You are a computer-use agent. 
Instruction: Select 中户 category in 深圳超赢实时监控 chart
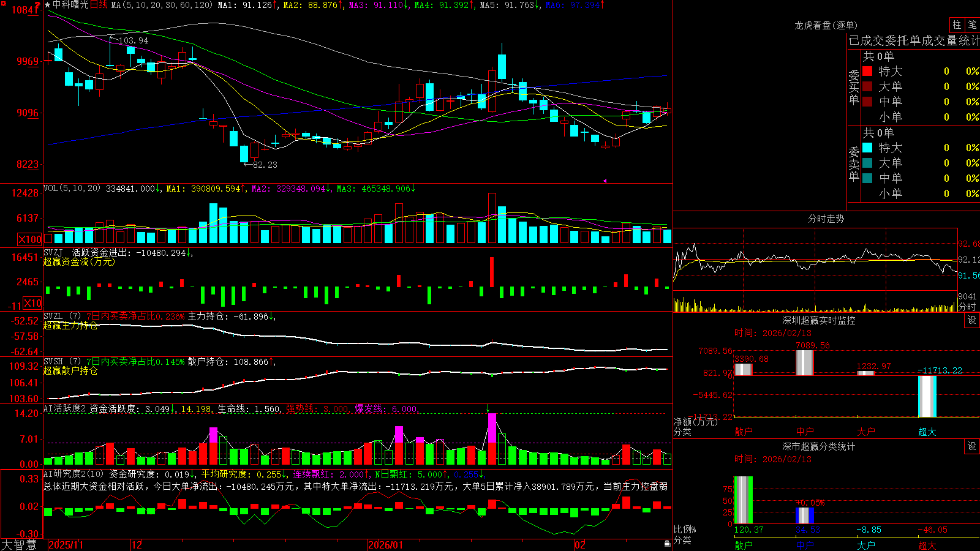(805, 432)
